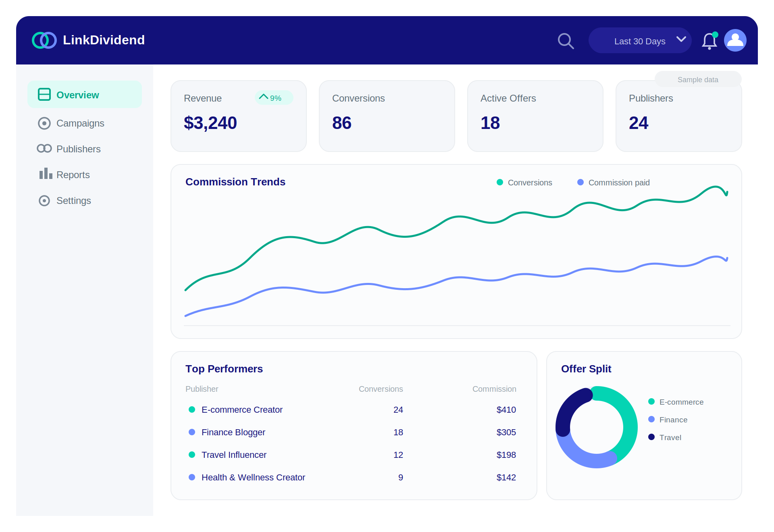This screenshot has height=532, width=774.
Task: Toggle Travel in Offer Split legend
Action: pos(665,437)
